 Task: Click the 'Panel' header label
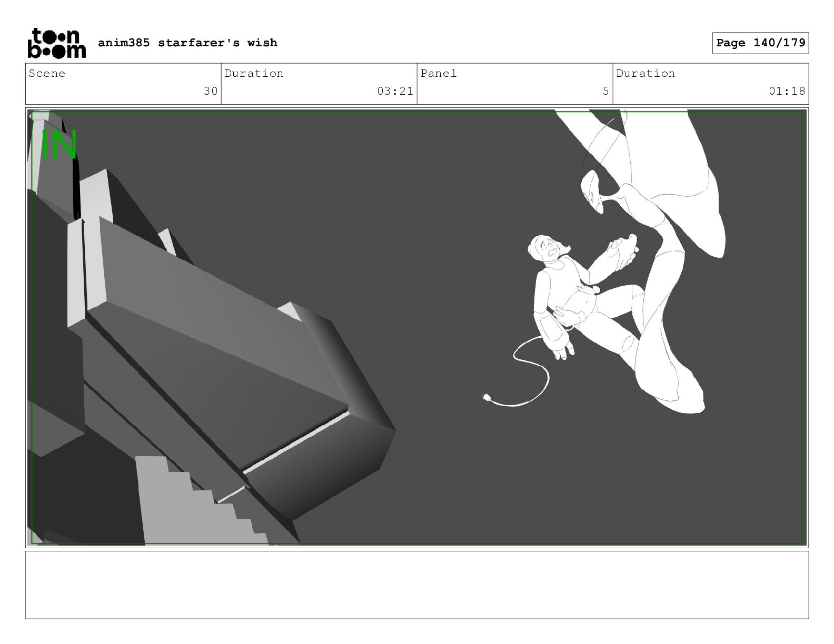tap(439, 73)
